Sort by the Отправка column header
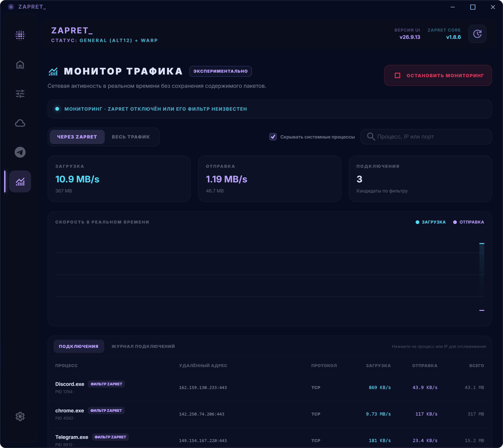 point(425,365)
